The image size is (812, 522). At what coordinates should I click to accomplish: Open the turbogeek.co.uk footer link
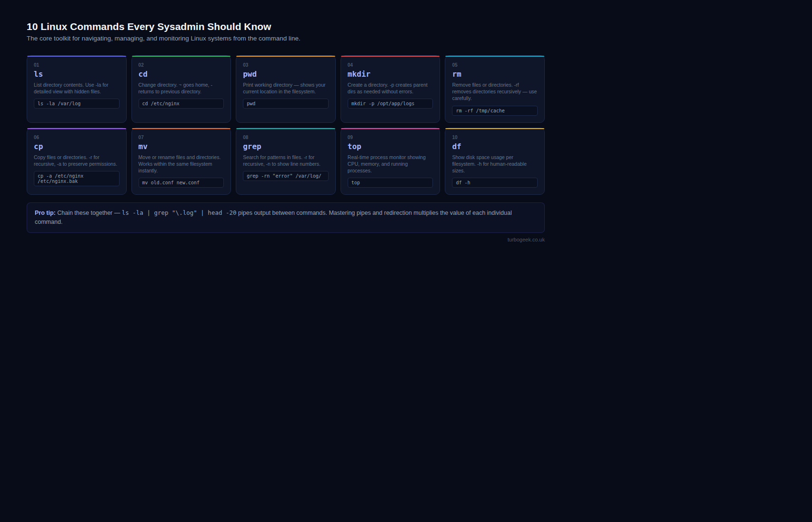tap(526, 240)
